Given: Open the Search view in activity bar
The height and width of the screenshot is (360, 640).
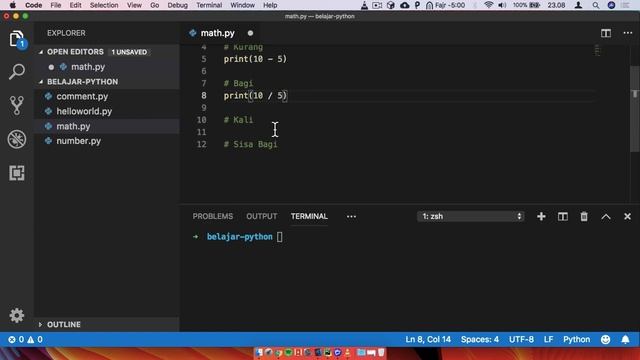Looking at the screenshot, I should tap(17, 71).
